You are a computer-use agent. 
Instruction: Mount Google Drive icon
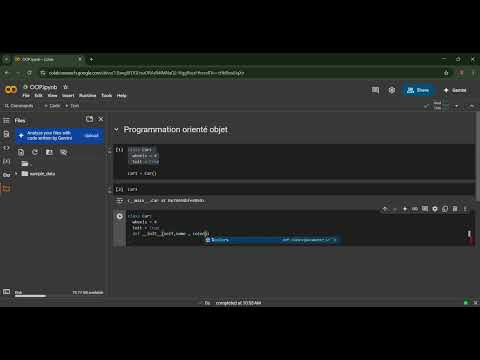tap(49, 152)
